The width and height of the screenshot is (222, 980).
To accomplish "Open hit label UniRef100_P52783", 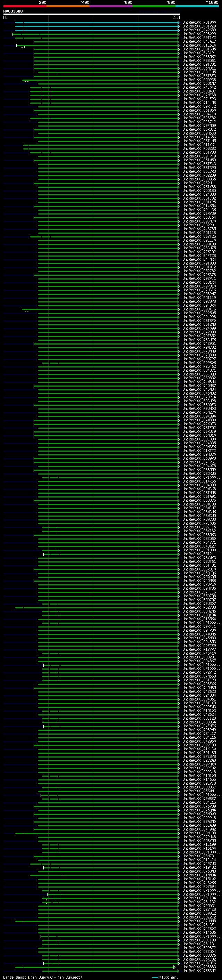I will tap(199, 608).
